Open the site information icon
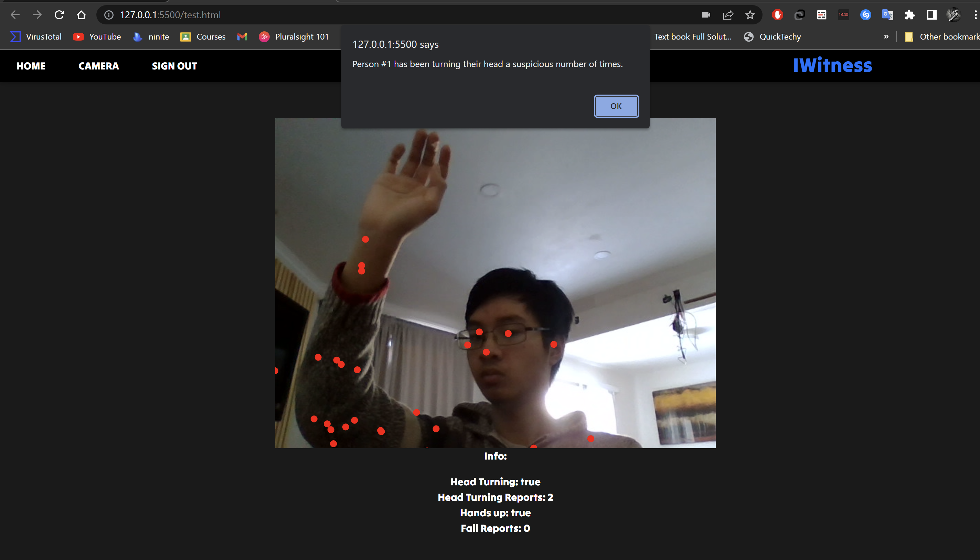 coord(109,15)
